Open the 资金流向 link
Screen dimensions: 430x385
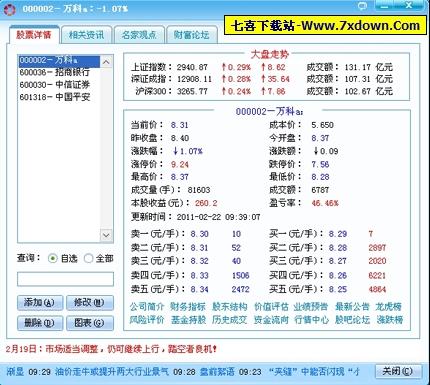271,320
